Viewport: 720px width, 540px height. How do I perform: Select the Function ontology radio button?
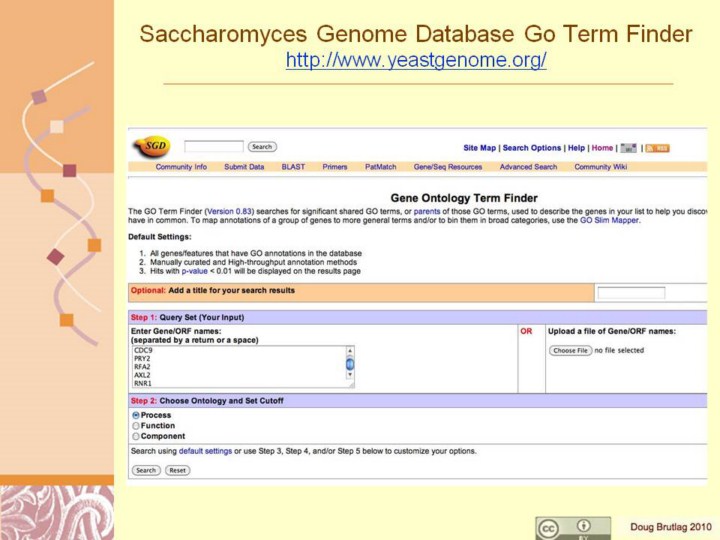coord(136,426)
